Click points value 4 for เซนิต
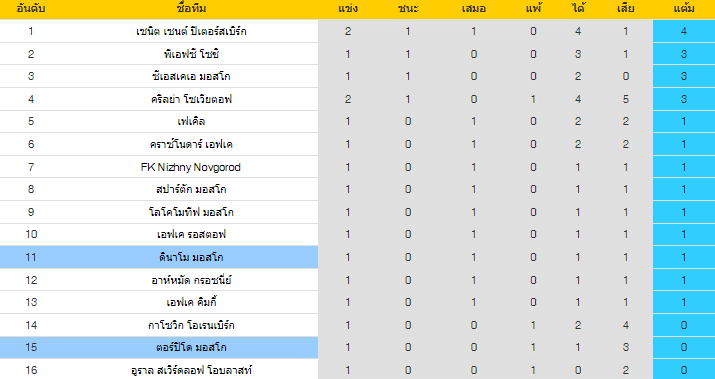Screen dimensions: 715x379 click(x=684, y=31)
